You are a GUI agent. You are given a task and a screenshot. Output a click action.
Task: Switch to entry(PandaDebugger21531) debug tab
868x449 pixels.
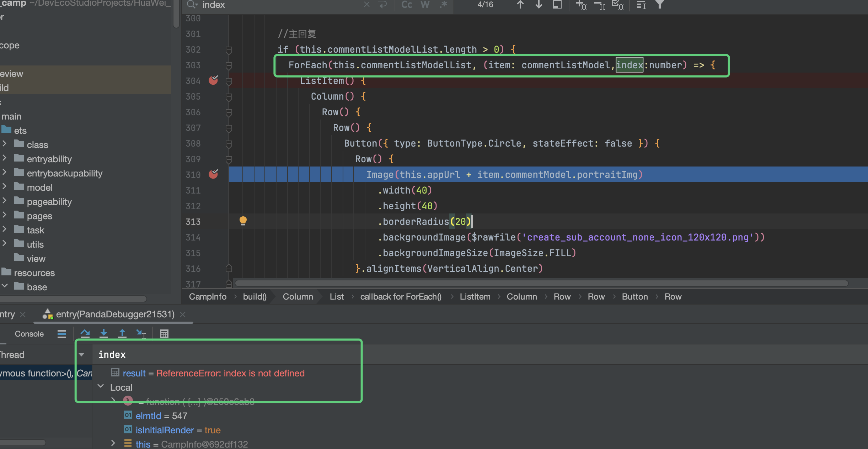click(x=115, y=315)
